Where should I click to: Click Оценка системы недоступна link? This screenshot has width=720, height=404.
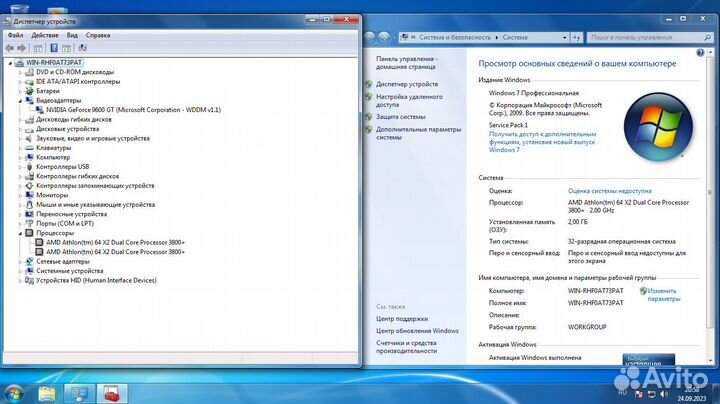point(609,191)
